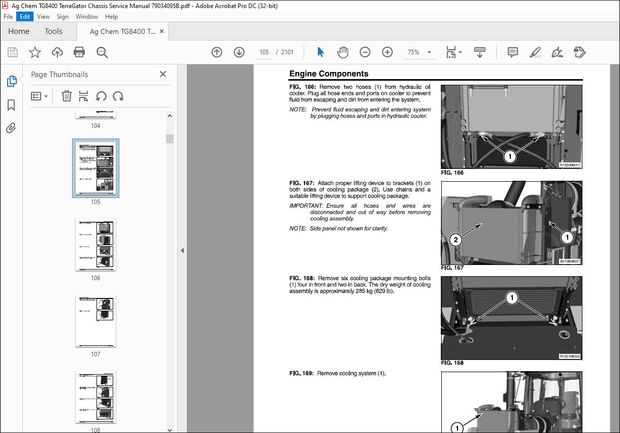
Task: Bookmark file with star icon
Action: (x=35, y=52)
